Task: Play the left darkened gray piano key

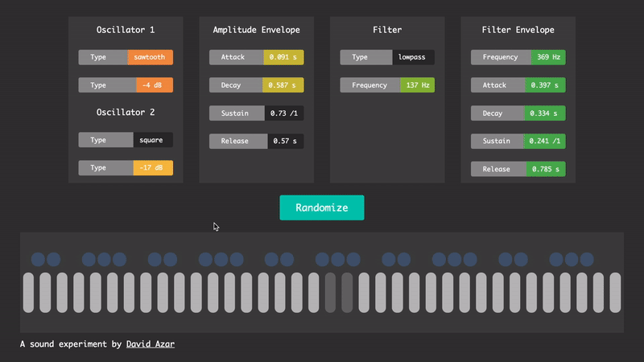Action: pyautogui.click(x=330, y=293)
